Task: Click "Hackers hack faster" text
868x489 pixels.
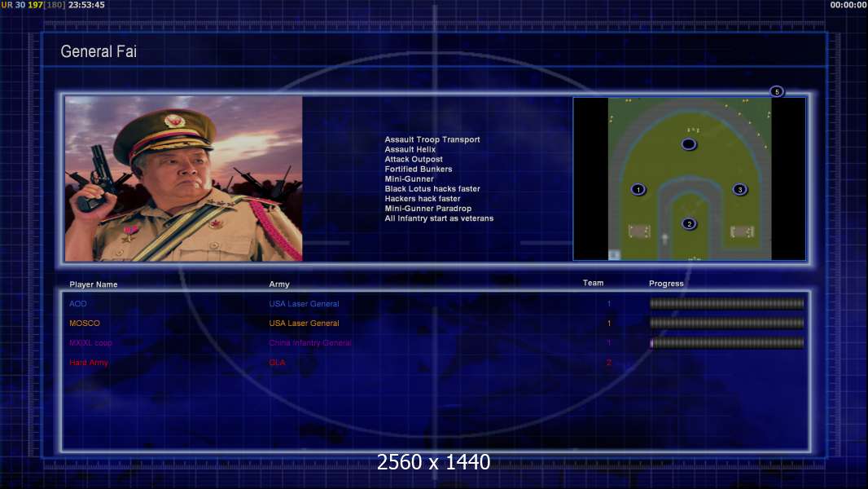Action: [423, 198]
